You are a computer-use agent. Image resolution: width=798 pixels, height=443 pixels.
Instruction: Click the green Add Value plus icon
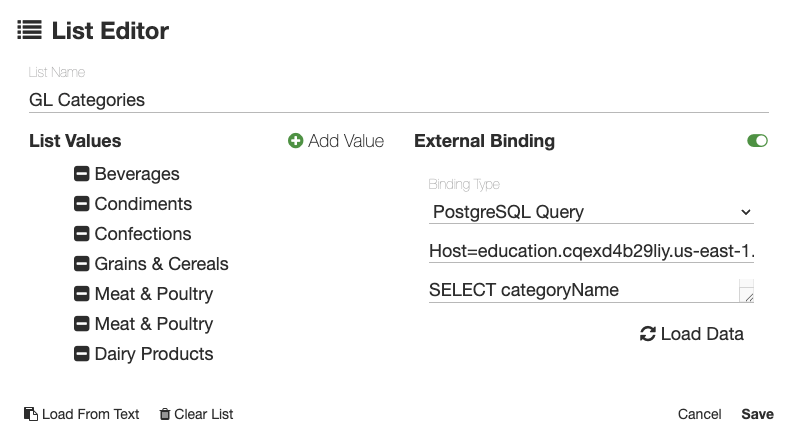coord(295,141)
